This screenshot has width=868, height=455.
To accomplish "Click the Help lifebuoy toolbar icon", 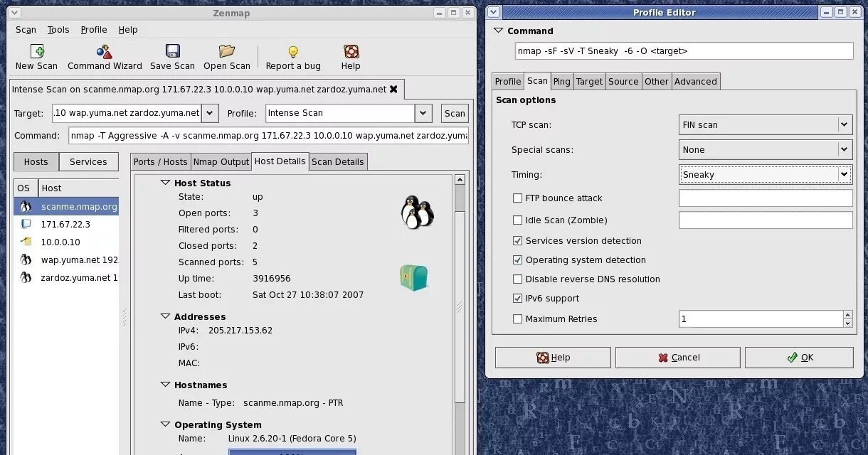I will tap(351, 51).
